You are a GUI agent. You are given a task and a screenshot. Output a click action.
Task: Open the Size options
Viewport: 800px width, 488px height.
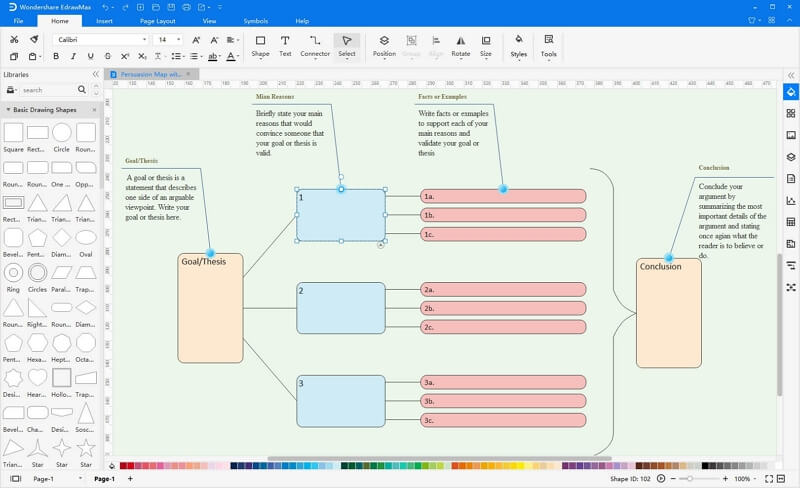pyautogui.click(x=486, y=46)
